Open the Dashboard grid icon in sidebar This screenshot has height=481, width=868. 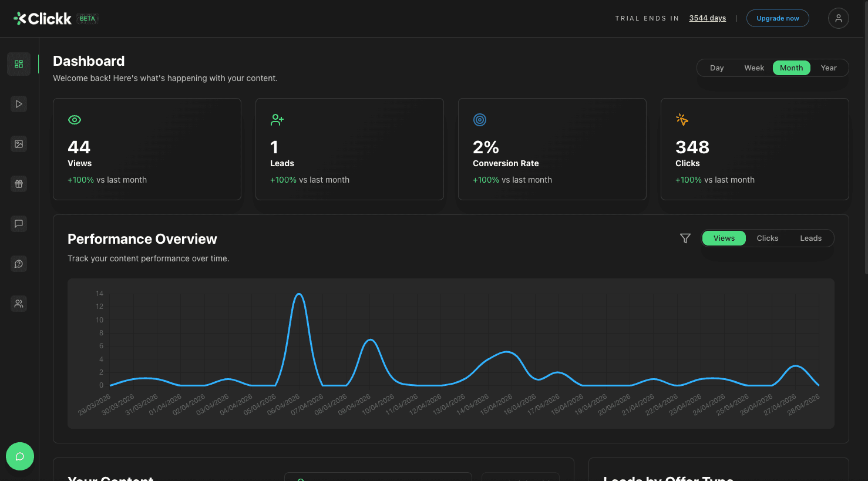click(x=19, y=64)
